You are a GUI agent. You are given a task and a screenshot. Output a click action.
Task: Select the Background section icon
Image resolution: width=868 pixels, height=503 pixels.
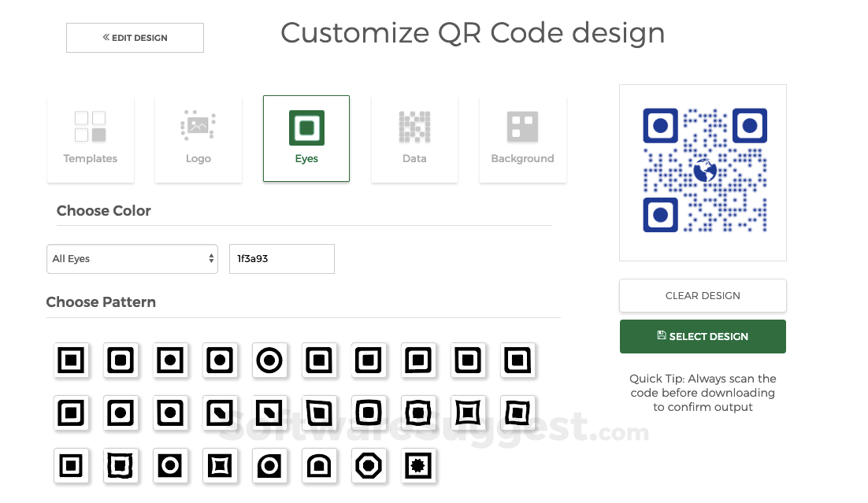pyautogui.click(x=522, y=138)
